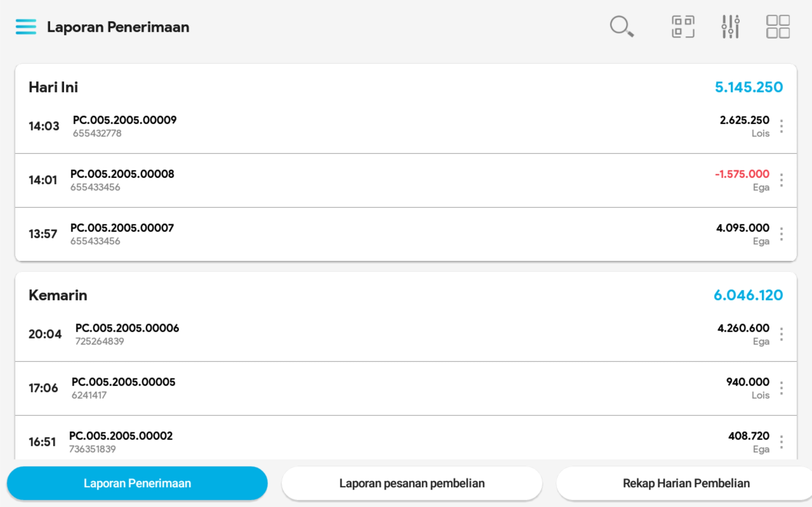812x507 pixels.
Task: Switch to grid view icon
Action: [778, 26]
